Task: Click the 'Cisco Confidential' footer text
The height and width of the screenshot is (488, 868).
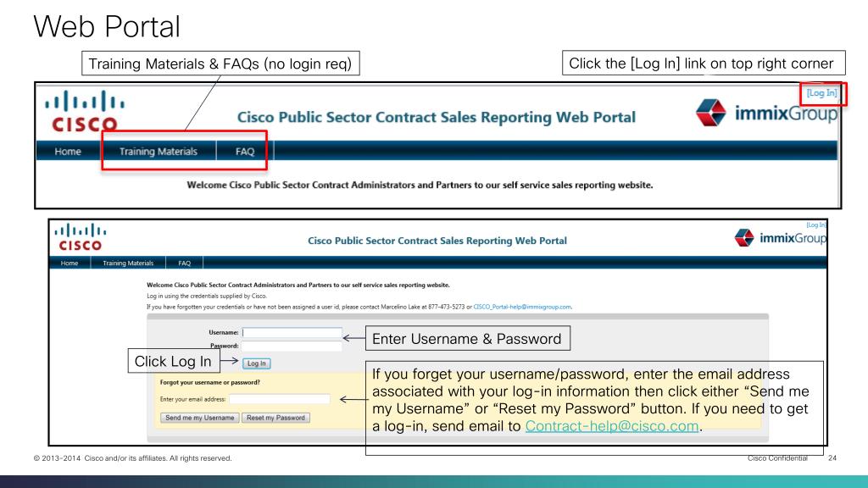Action: [x=777, y=458]
